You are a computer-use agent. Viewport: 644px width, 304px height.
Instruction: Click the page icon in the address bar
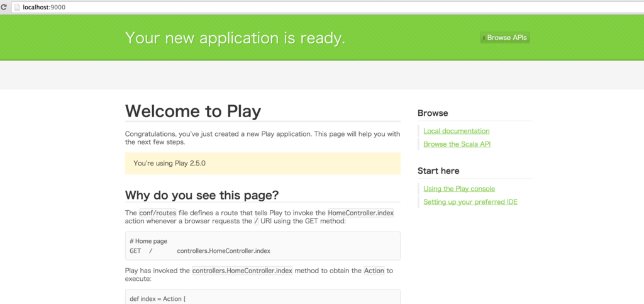[x=17, y=7]
